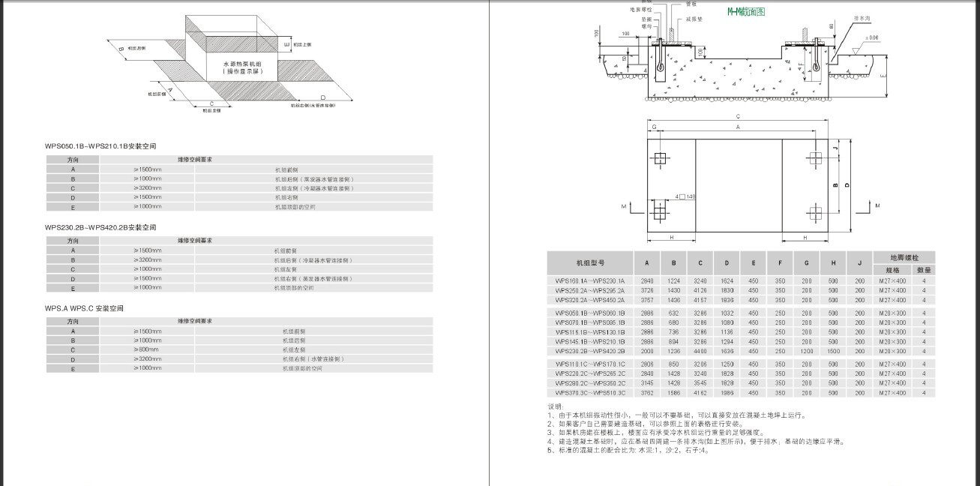Image resolution: width=980 pixels, height=486 pixels.
Task: Select the 数量 column header
Action: click(925, 270)
